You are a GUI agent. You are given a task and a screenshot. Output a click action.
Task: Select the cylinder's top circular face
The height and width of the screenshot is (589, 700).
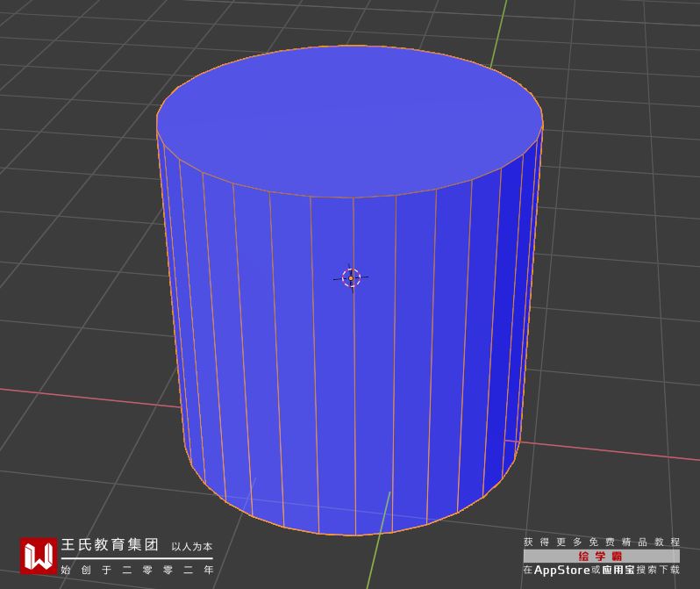click(349, 121)
